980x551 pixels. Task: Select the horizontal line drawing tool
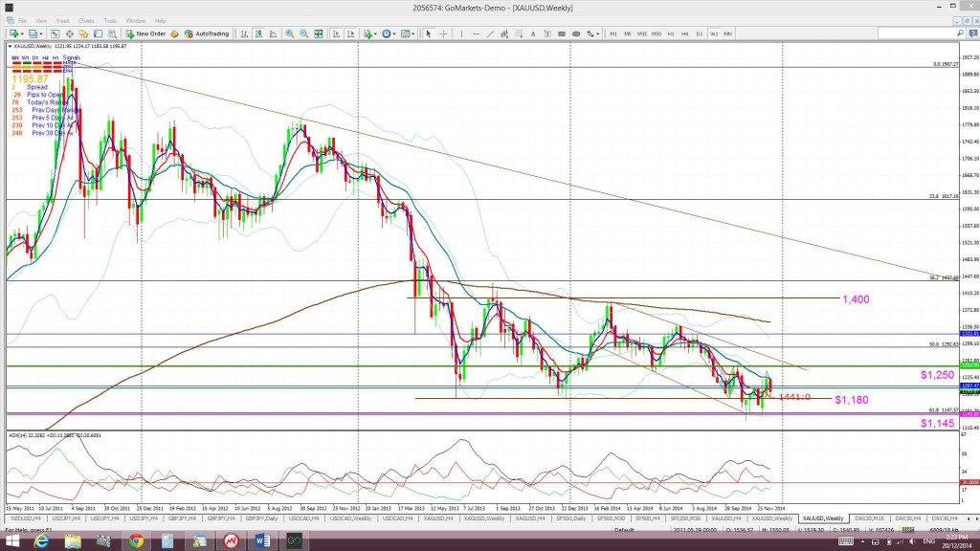point(476,33)
